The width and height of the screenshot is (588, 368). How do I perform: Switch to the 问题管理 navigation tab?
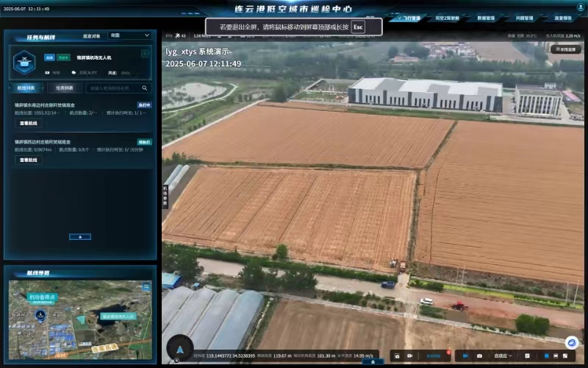[x=524, y=18]
